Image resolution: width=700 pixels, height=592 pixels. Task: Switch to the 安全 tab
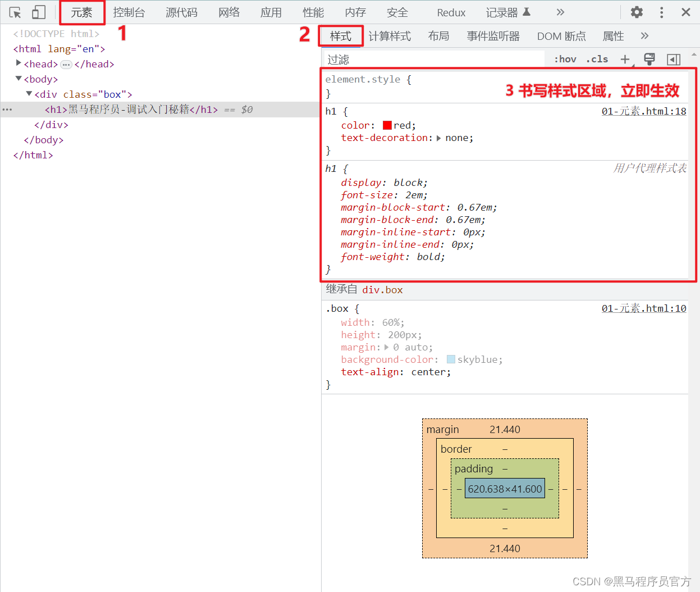tap(397, 12)
